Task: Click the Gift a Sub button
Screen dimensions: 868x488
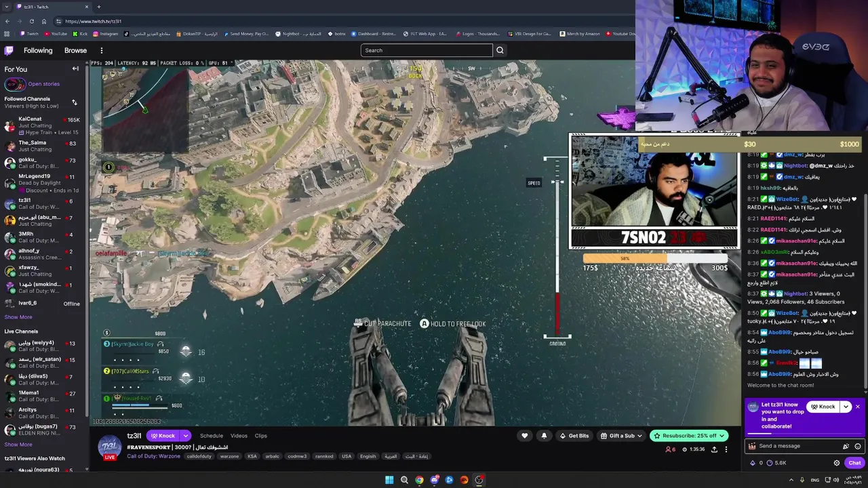Action: pyautogui.click(x=621, y=436)
